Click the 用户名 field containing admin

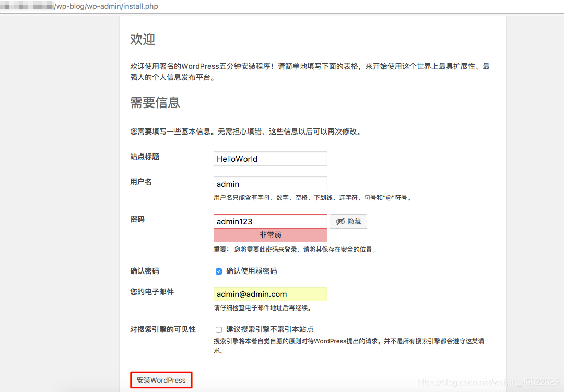click(x=270, y=184)
